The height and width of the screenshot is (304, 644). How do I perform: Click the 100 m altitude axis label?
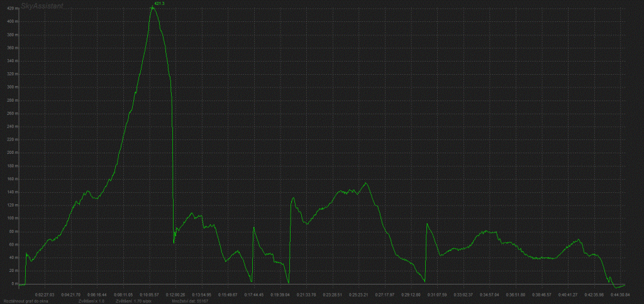pos(12,218)
